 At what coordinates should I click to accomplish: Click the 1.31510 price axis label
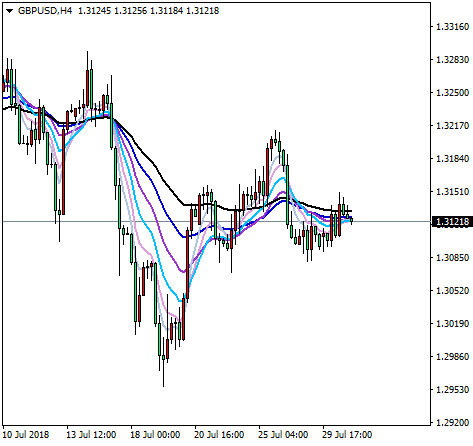(x=452, y=192)
